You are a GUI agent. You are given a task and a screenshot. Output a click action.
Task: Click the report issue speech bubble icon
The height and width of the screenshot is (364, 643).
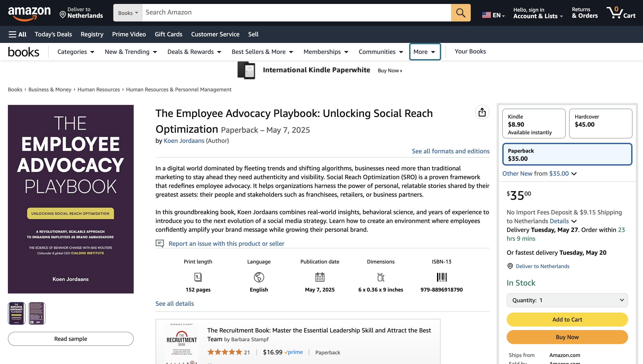[x=160, y=243]
